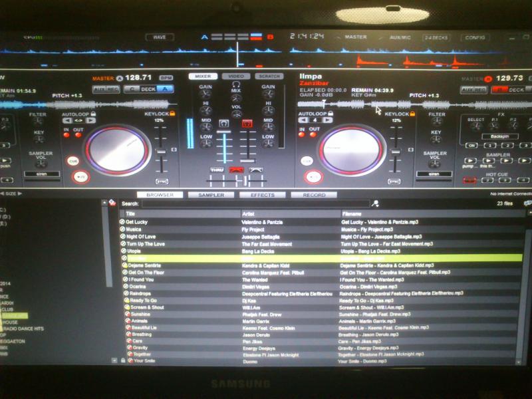Set the left deck loop IN point
532x399 pixels.
click(x=66, y=135)
